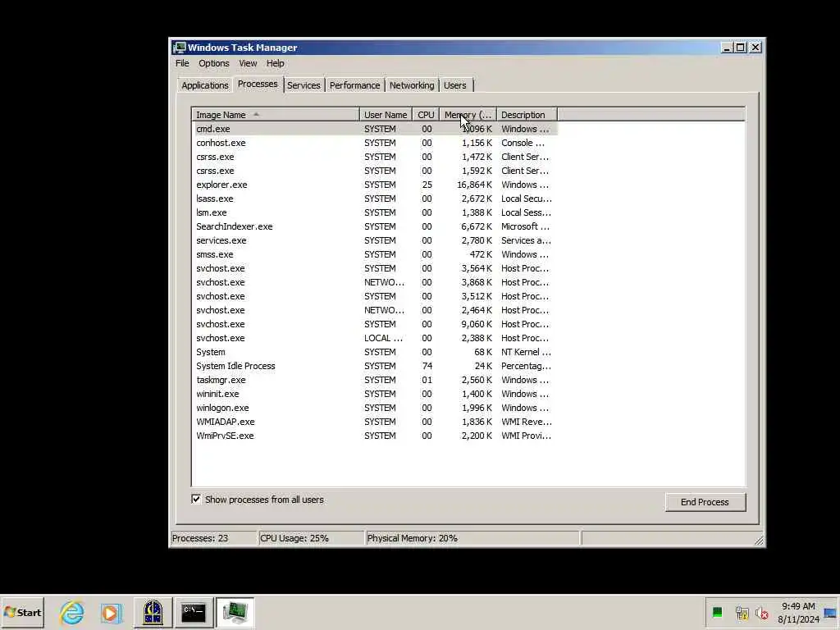The height and width of the screenshot is (630, 840).
Task: Select the cmd.exe process row
Action: pos(374,129)
